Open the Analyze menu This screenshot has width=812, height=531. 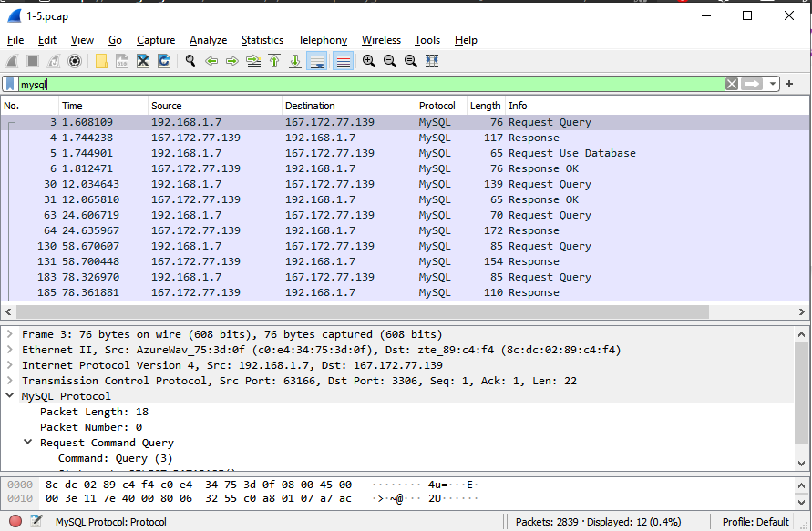click(208, 40)
